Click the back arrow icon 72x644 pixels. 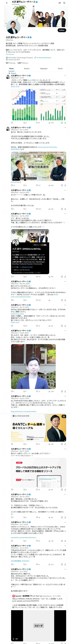pos(7,3)
